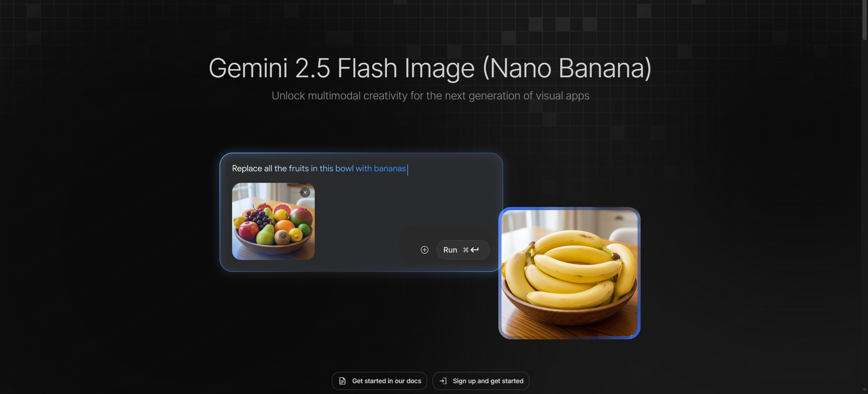Click the Run button

[x=462, y=250]
